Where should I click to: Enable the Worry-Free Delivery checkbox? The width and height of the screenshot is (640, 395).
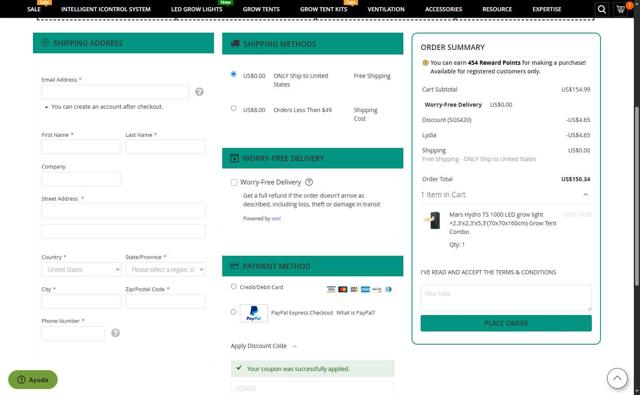234,182
